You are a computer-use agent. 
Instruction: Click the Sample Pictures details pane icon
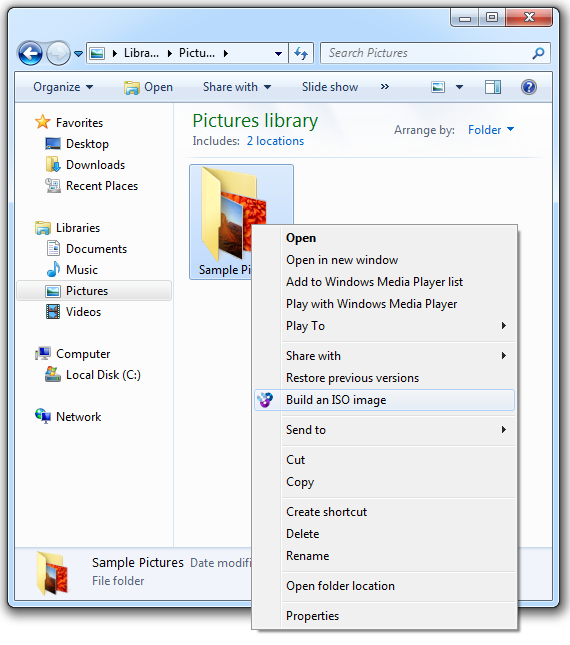click(x=52, y=573)
